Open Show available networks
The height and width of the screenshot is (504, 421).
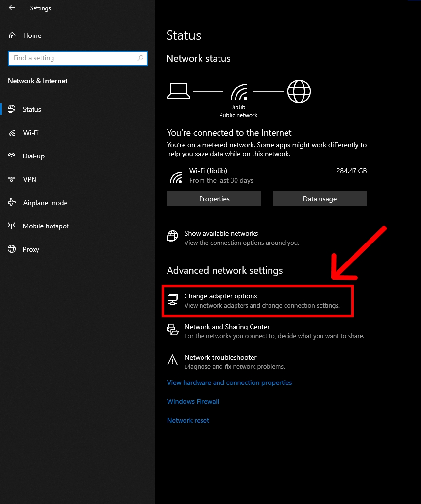point(233,238)
